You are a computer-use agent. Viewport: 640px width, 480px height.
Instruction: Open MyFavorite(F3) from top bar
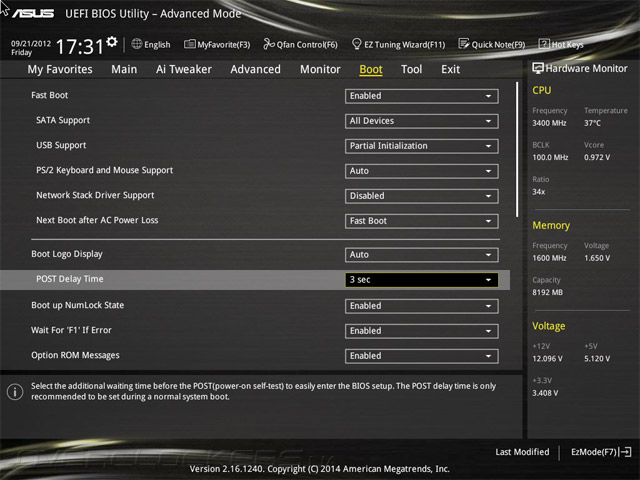[x=217, y=44]
